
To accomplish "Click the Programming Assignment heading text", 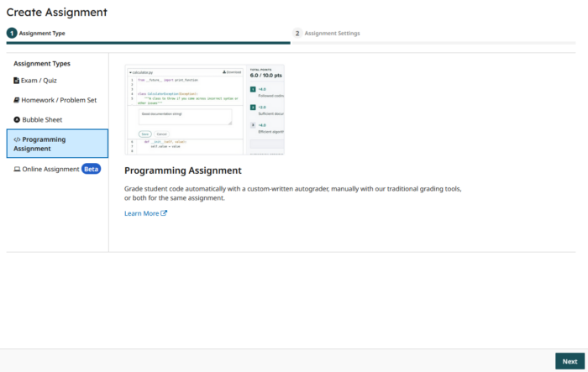I will (183, 170).
